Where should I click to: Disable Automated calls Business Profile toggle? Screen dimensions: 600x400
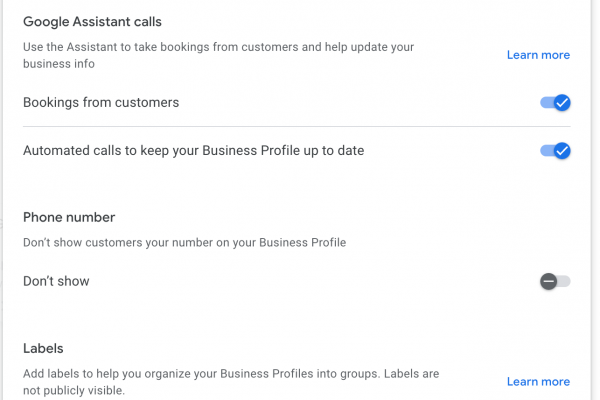tap(554, 151)
